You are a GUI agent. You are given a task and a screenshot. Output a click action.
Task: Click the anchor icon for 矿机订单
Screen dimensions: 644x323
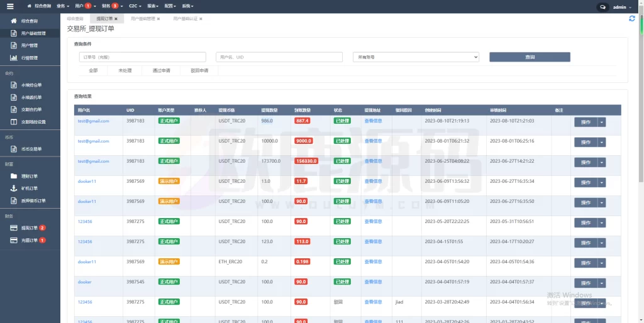(14, 188)
